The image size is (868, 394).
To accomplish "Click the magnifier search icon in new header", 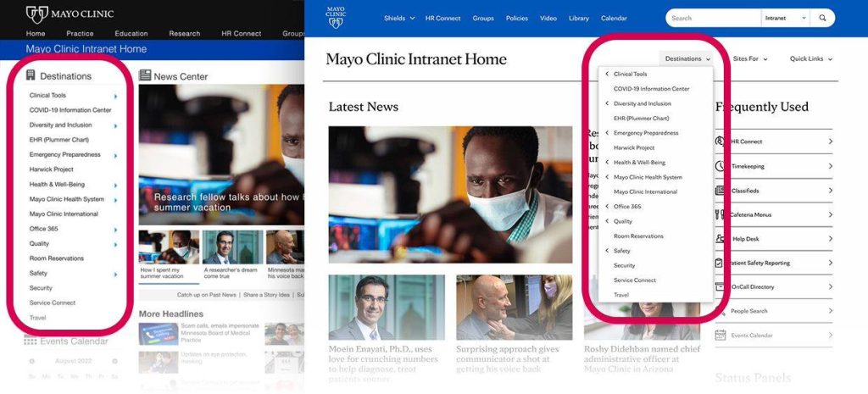I will pyautogui.click(x=822, y=19).
